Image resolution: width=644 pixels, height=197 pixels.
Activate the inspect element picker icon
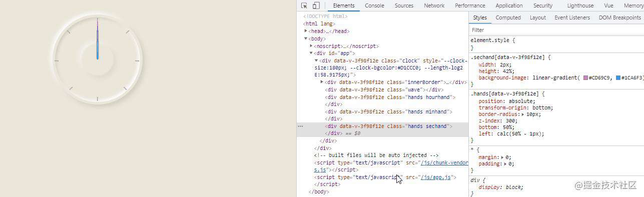(304, 5)
